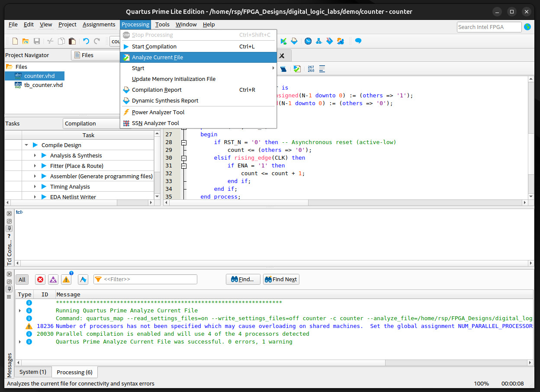Toggle the red error messages filter
Viewport: 540px width, 392px height.
[x=40, y=280]
